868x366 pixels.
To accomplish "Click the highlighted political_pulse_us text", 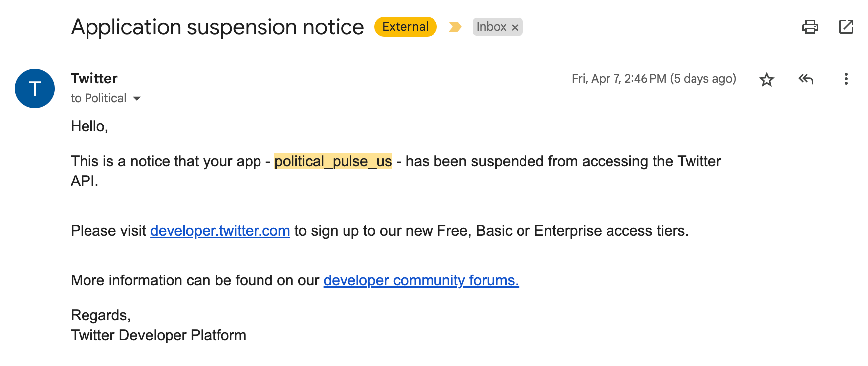I will pyautogui.click(x=333, y=161).
